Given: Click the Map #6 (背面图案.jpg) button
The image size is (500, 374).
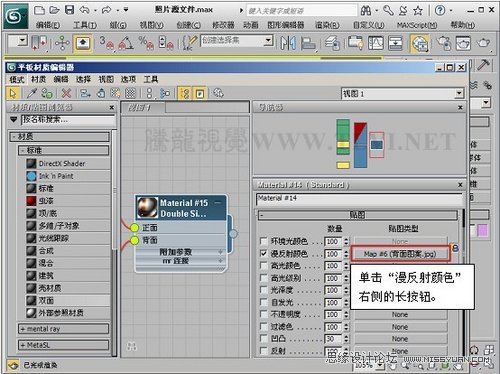Looking at the screenshot, I should (400, 254).
